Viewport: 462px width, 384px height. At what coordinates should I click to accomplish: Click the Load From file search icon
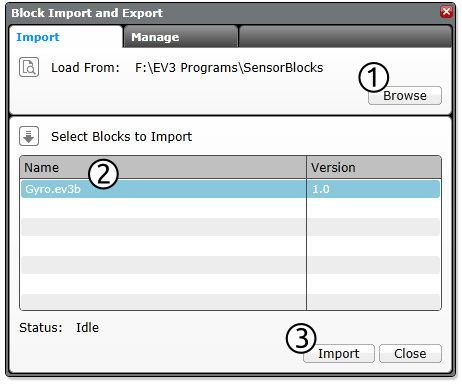pyautogui.click(x=29, y=67)
